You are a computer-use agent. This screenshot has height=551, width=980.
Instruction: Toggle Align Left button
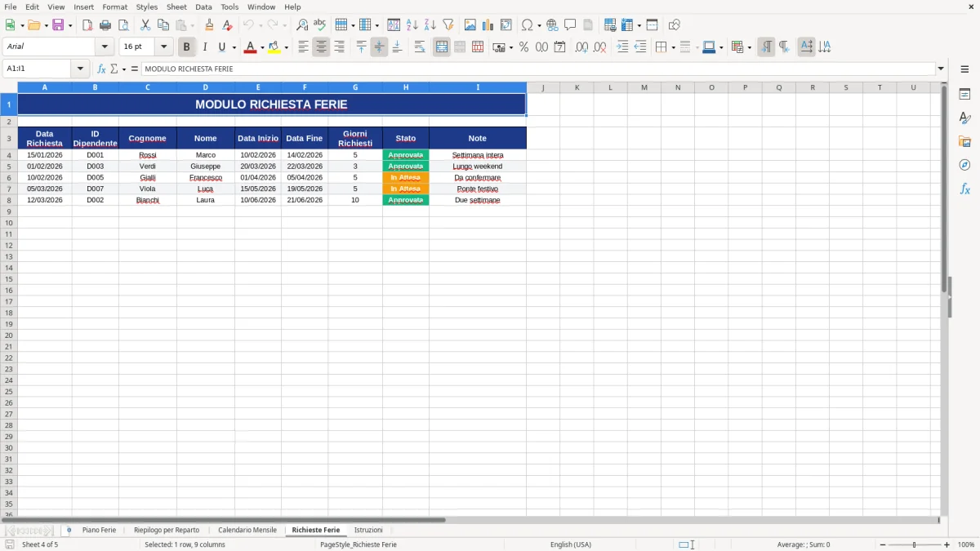(303, 47)
